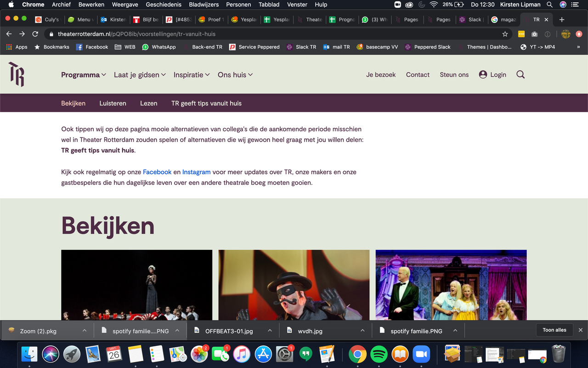Open the Bladwijzers menu in menu bar
The image size is (588, 368).
(204, 5)
